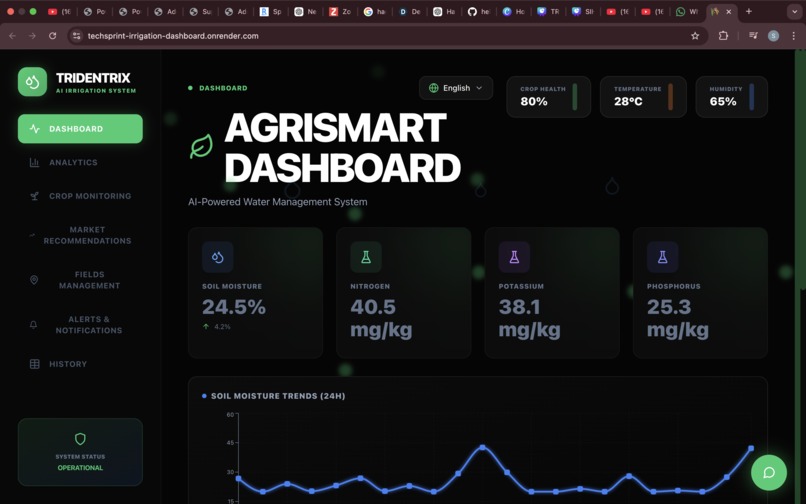Switch to the Zo tab with red Z
The height and width of the screenshot is (504, 806).
(x=339, y=11)
